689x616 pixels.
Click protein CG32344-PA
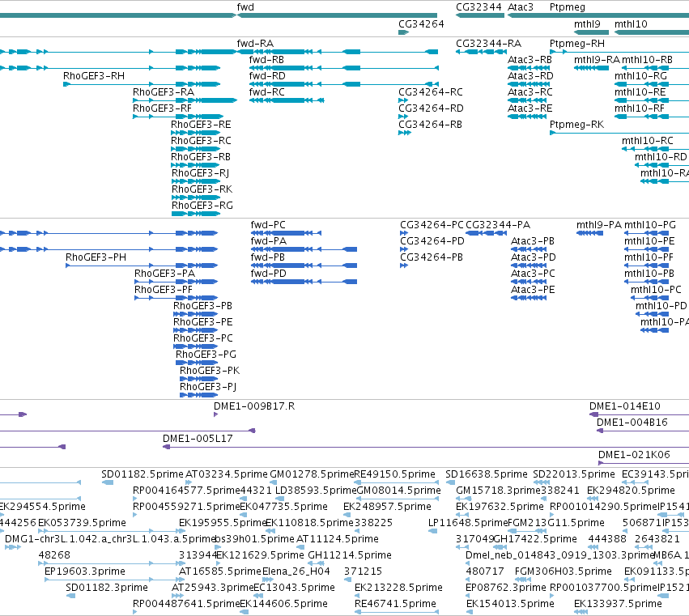coord(486,233)
